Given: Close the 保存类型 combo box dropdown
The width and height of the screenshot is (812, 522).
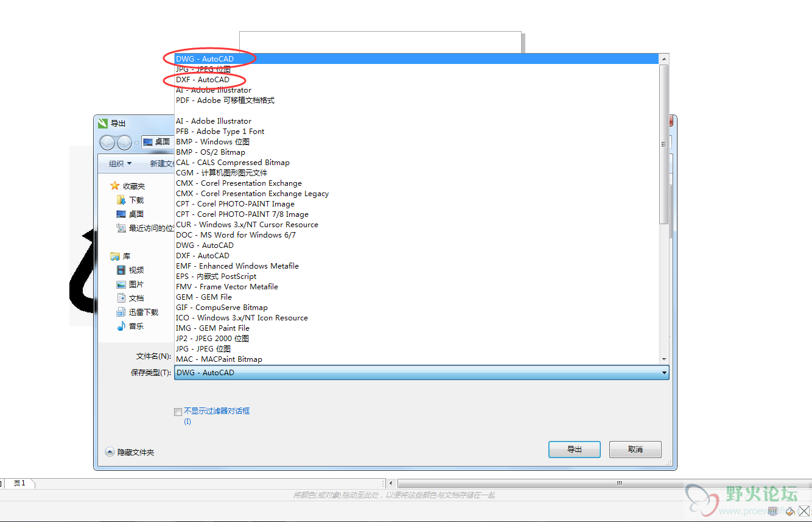Looking at the screenshot, I should [x=664, y=372].
